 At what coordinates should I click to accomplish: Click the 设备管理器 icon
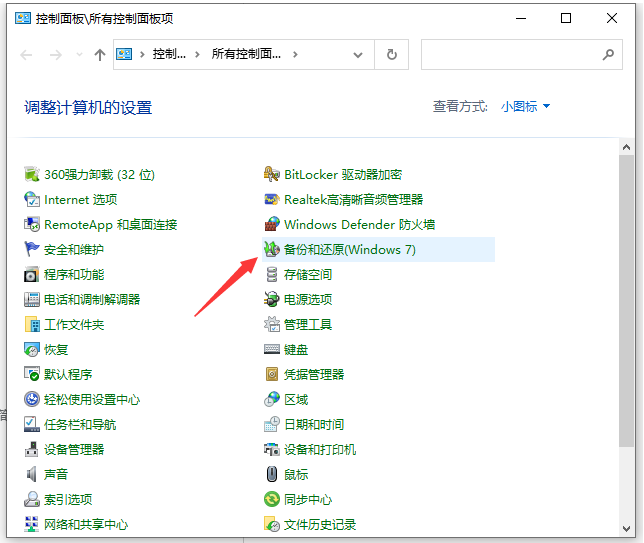32,449
